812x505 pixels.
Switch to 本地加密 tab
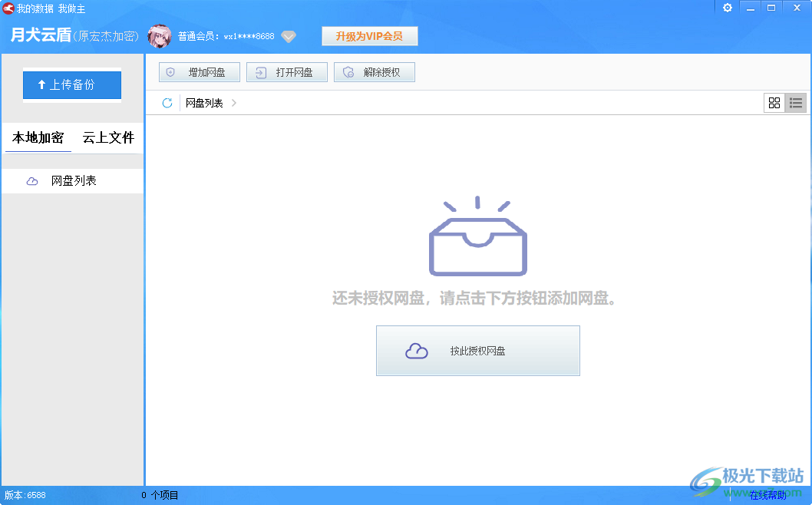click(x=38, y=138)
